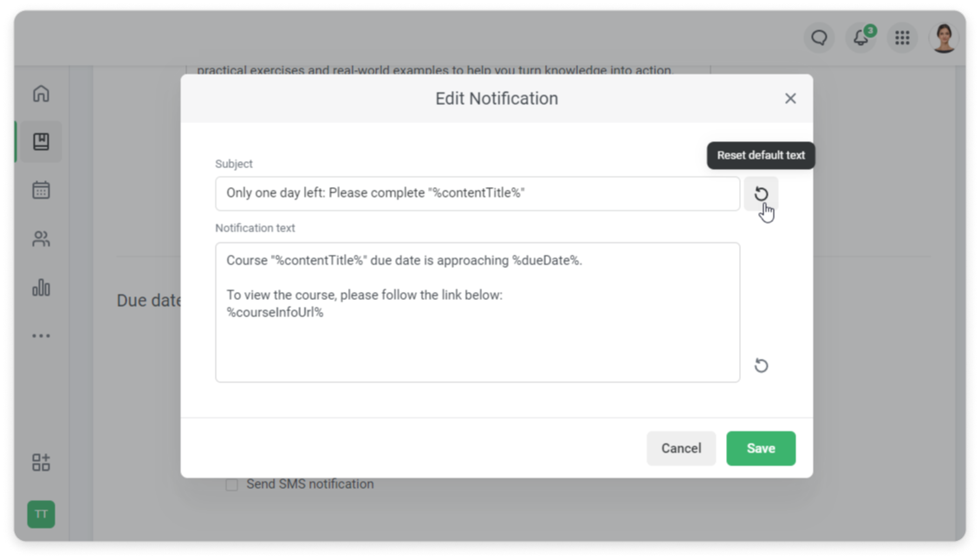Reset the Notification text to default
The width and height of the screenshot is (980, 559).
pos(761,366)
